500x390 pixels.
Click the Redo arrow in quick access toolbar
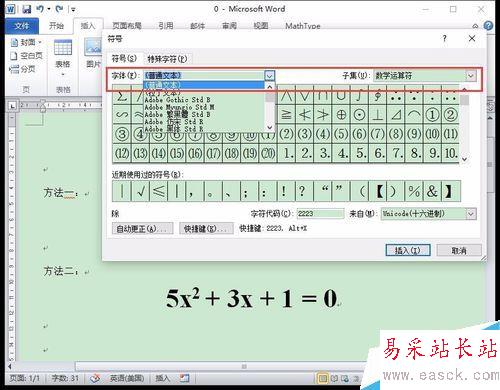tap(59, 9)
